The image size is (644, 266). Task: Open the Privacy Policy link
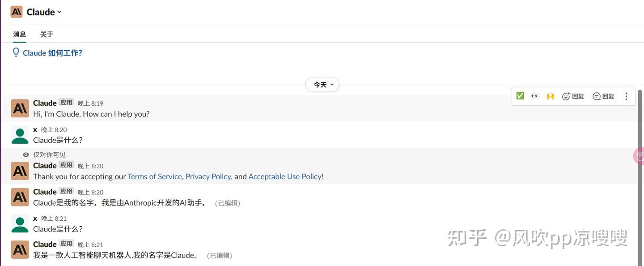[x=208, y=176]
